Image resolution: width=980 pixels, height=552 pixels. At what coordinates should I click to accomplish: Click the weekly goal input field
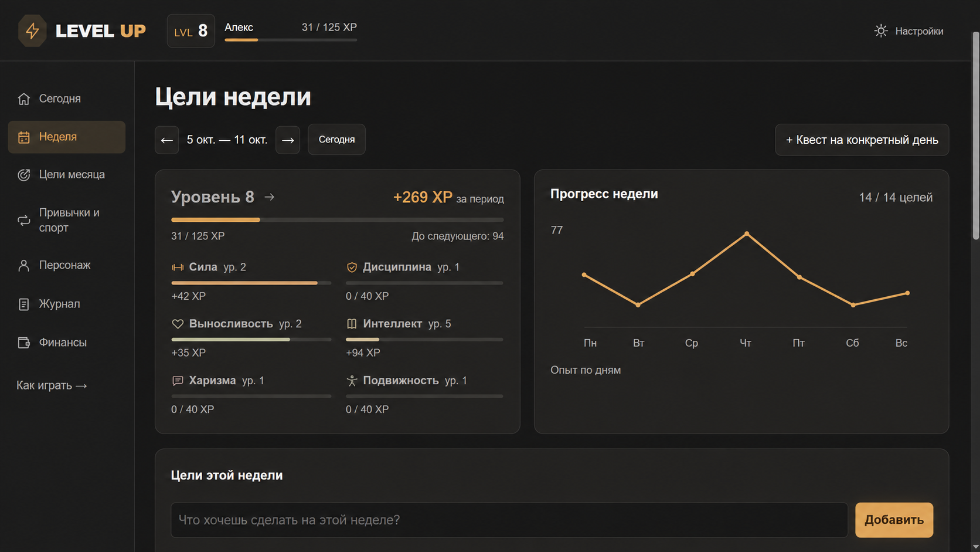[509, 520]
